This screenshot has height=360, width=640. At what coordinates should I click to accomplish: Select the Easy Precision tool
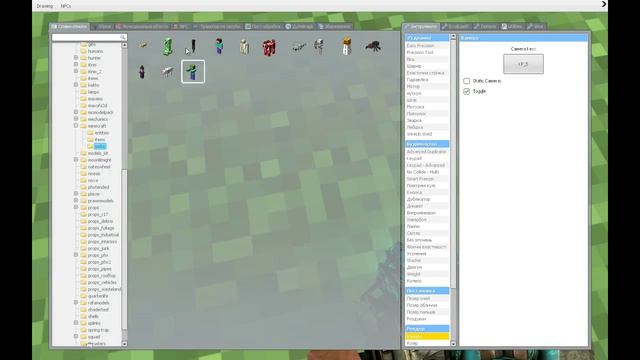(x=427, y=46)
